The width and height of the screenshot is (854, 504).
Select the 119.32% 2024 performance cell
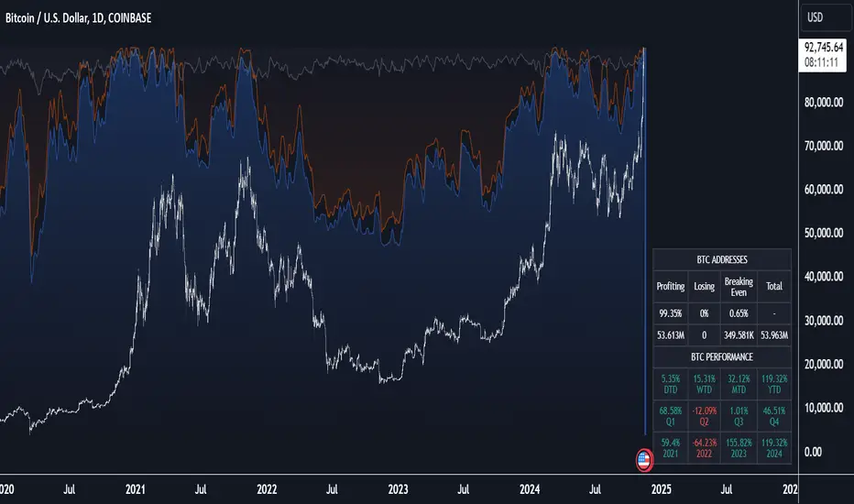point(774,448)
